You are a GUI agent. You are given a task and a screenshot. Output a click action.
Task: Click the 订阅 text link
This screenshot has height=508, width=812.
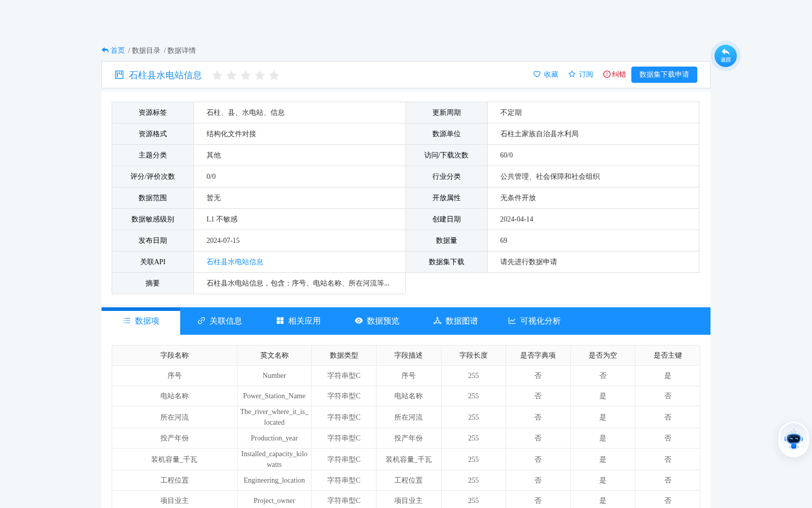pos(586,74)
